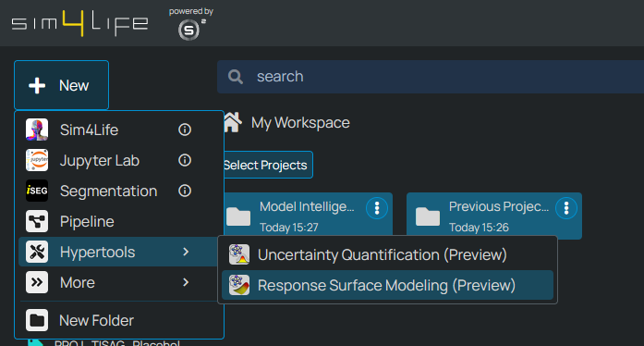Click the Jupyter logo icon
Screen dimensions: 644x346
pos(37,160)
